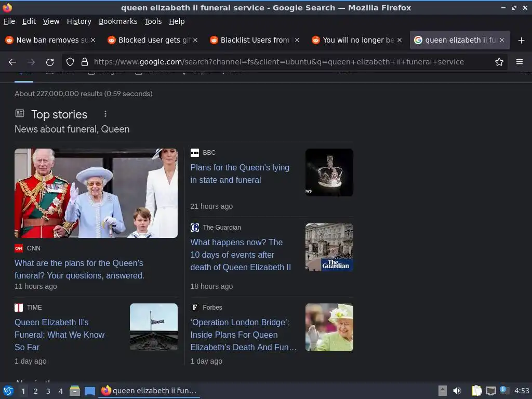Click the padlock site security icon
Image resolution: width=532 pixels, height=399 pixels.
[85, 62]
